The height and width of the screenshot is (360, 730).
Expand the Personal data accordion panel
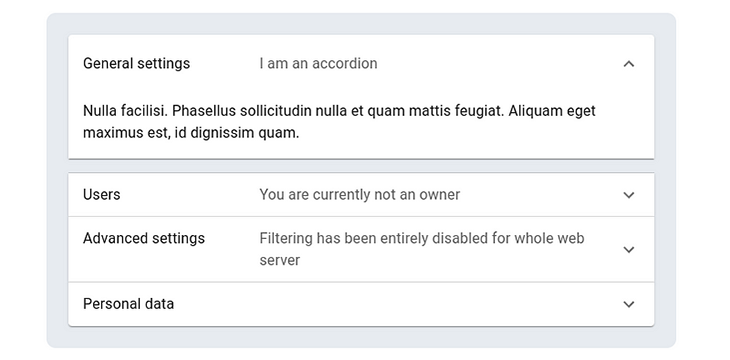tap(361, 304)
